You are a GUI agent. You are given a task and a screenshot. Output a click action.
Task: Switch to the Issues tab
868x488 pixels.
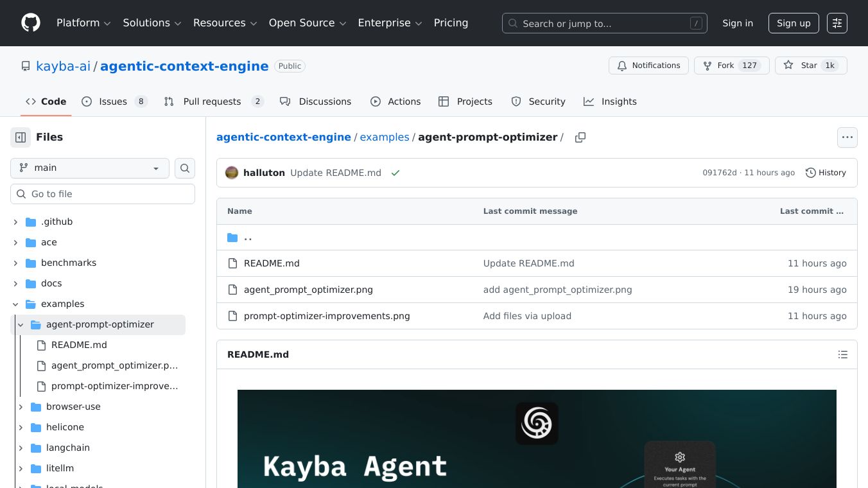[x=113, y=101]
